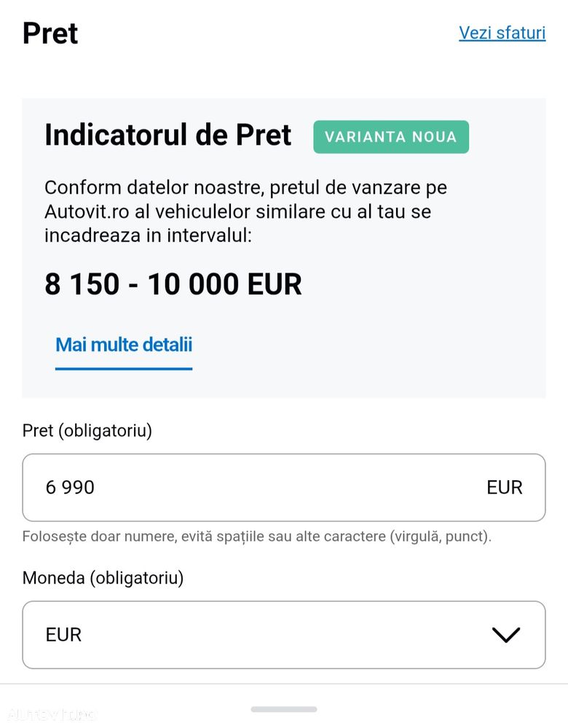
Task: Click the faint Autovit watermark logo
Action: click(50, 714)
